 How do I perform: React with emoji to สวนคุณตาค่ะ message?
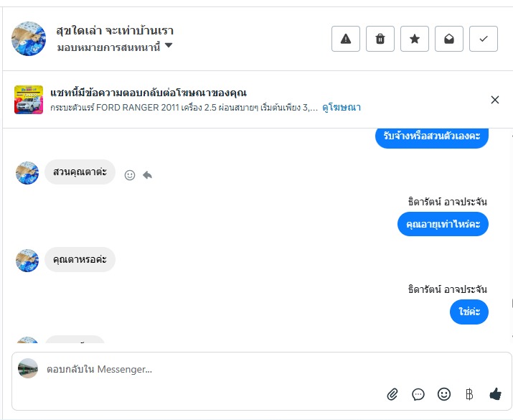pos(130,174)
